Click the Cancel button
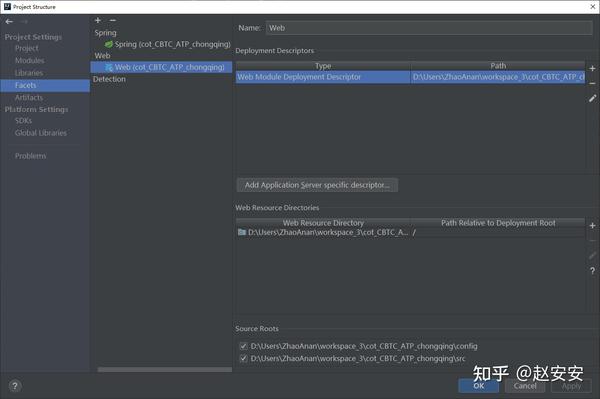This screenshot has width=600, height=399. pos(525,386)
